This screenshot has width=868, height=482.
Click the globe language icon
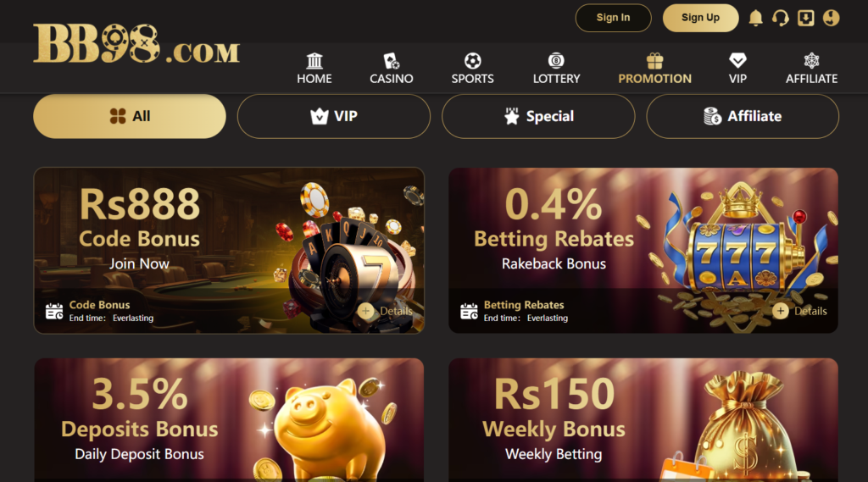pos(831,18)
